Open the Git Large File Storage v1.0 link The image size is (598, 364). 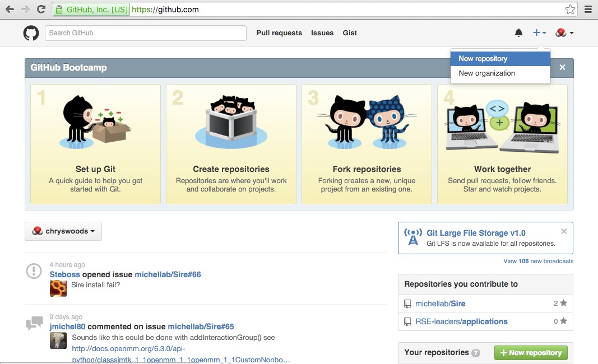[476, 233]
